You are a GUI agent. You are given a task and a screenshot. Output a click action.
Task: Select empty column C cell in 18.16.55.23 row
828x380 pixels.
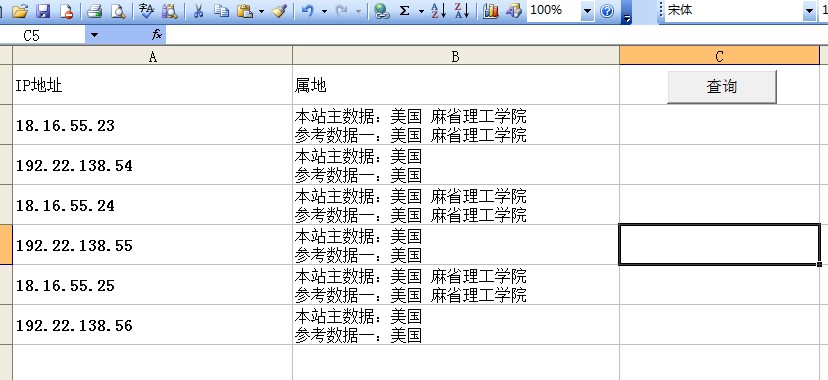tap(719, 125)
